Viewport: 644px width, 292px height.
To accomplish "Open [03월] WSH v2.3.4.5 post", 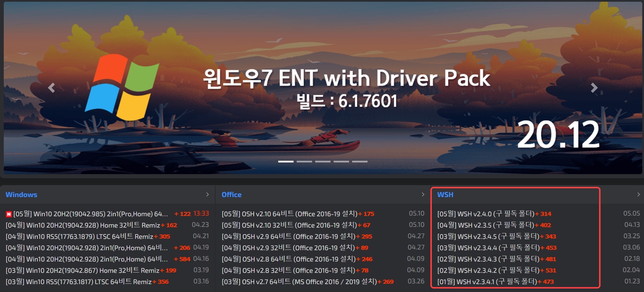I will [488, 236].
